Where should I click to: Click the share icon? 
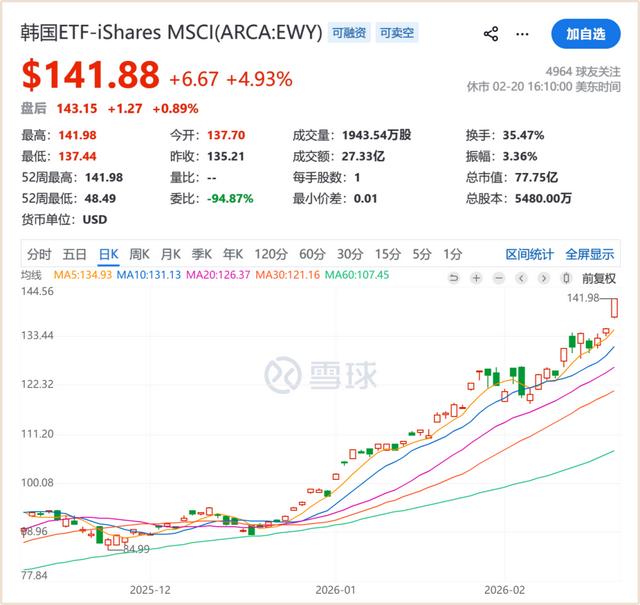click(491, 34)
